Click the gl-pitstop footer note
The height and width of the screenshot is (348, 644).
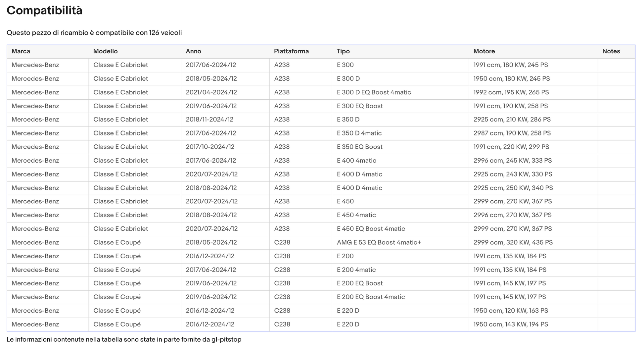[x=124, y=340]
